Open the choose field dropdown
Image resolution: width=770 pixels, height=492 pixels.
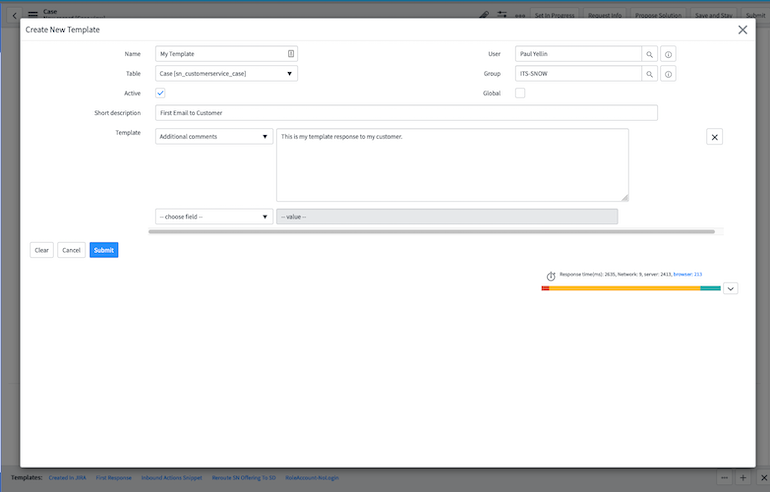[x=214, y=216]
